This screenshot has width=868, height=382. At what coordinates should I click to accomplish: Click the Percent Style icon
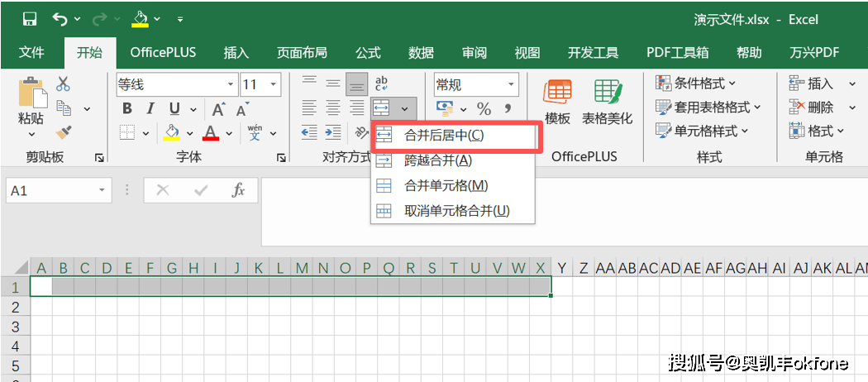[484, 109]
